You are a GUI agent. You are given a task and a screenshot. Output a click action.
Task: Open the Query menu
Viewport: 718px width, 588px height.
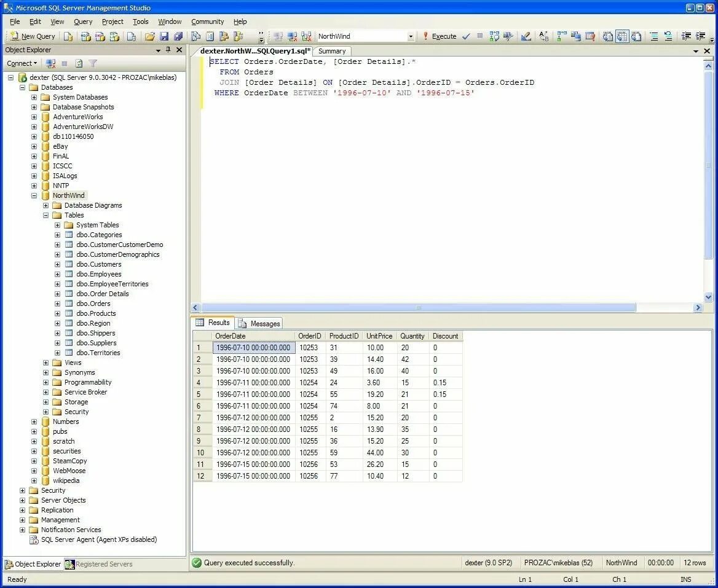[83, 22]
